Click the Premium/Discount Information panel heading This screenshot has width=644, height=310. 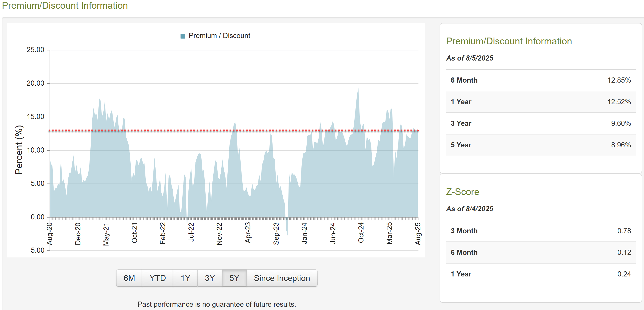(x=509, y=41)
